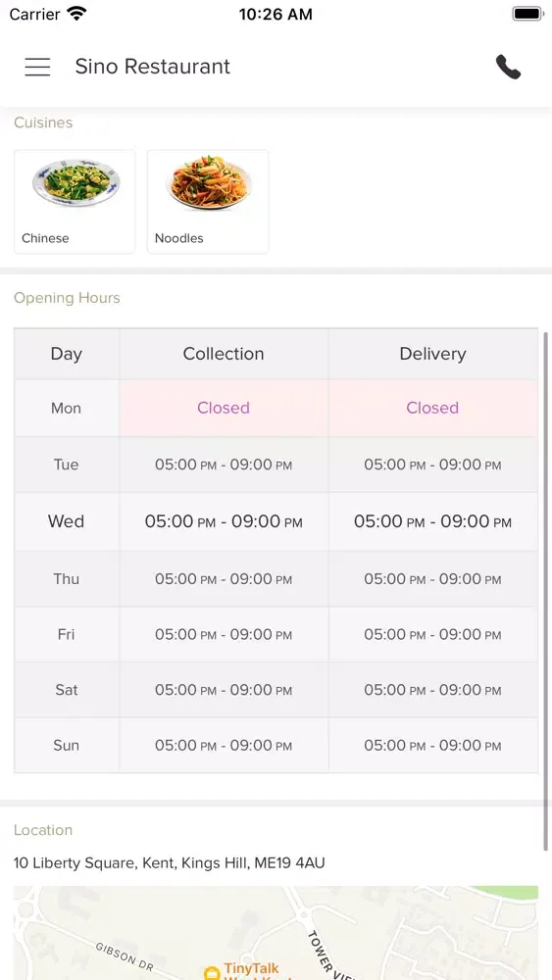552x980 pixels.
Task: Tap the TinyTalk map marker
Action: coord(213,972)
